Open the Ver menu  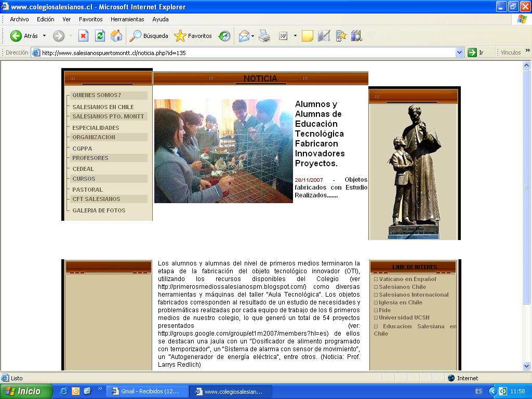coord(66,19)
